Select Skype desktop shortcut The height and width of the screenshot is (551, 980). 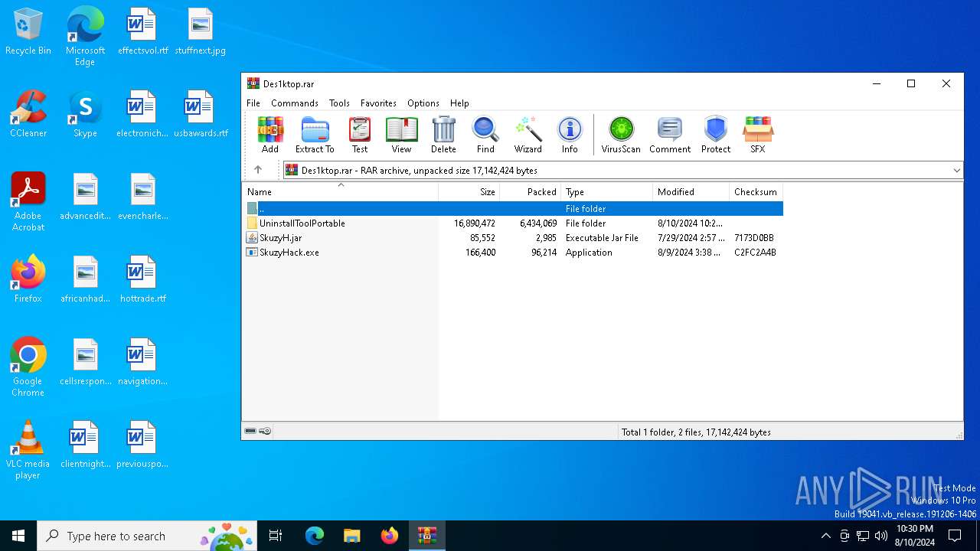pos(85,115)
